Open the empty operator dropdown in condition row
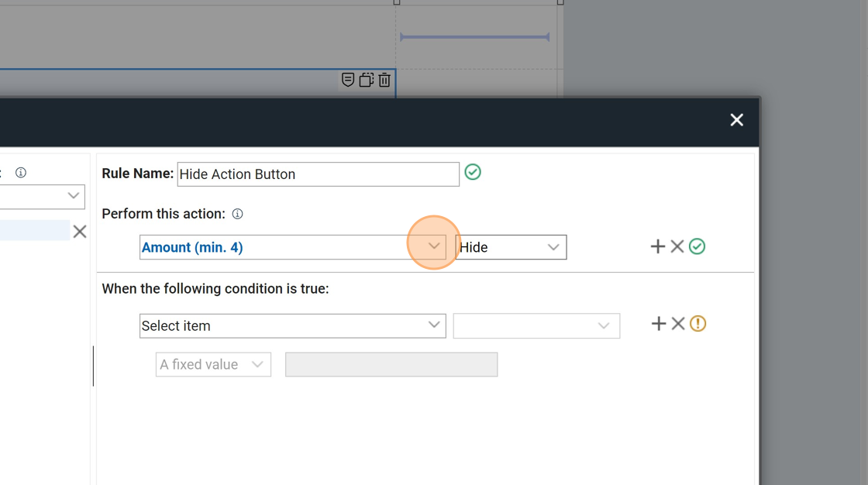 point(536,325)
